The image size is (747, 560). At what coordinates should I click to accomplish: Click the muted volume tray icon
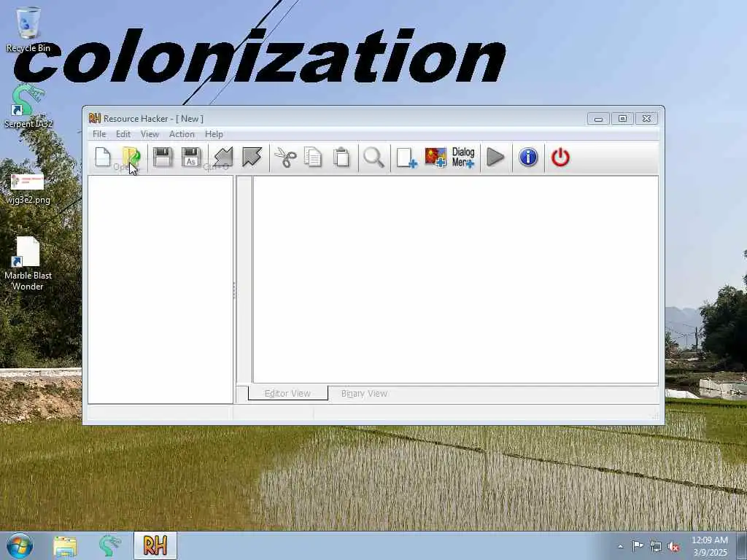pyautogui.click(x=673, y=546)
